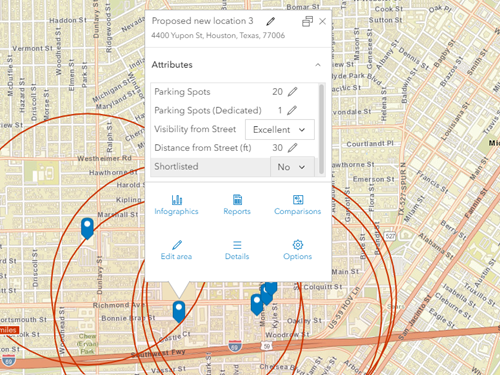Screen dimensions: 500x375
Task: Click the Visibility from Street label
Action: pos(195,129)
